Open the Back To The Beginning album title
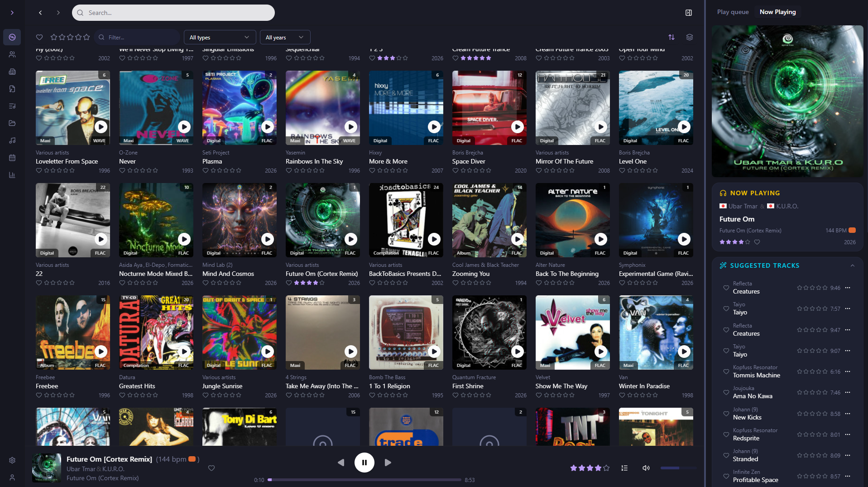This screenshot has width=868, height=487. (x=567, y=274)
